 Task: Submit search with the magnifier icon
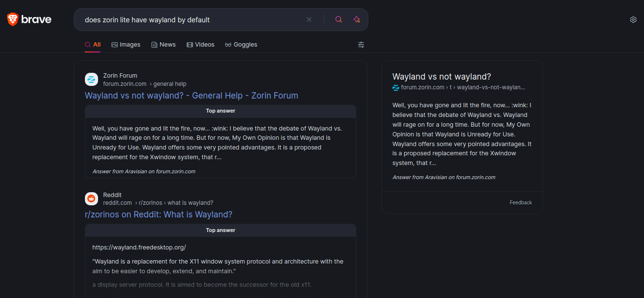(x=339, y=19)
